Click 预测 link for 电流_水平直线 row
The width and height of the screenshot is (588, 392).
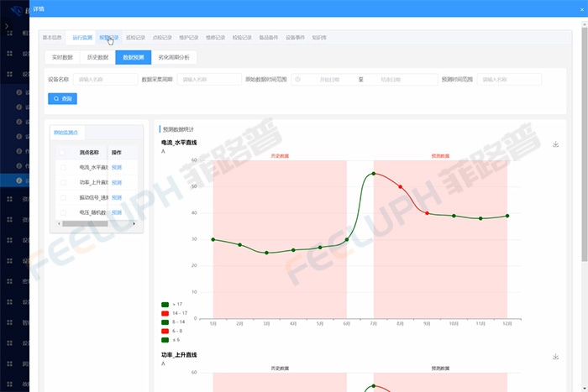click(117, 168)
